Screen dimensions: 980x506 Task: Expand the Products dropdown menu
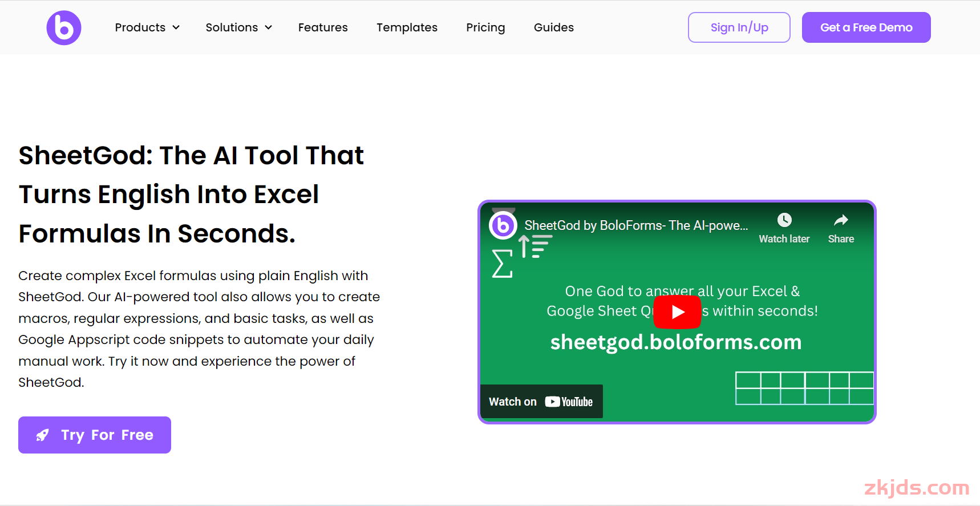click(147, 27)
